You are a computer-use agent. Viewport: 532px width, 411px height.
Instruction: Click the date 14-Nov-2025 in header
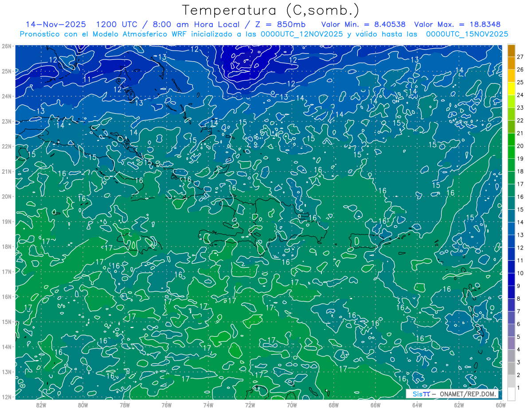pyautogui.click(x=56, y=24)
